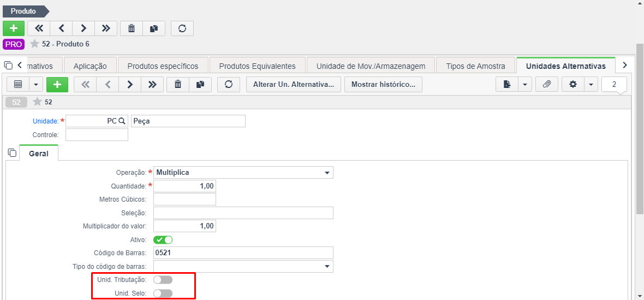This screenshot has height=300, width=644.
Task: Click the Metros Cúbicos field
Action: [184, 199]
